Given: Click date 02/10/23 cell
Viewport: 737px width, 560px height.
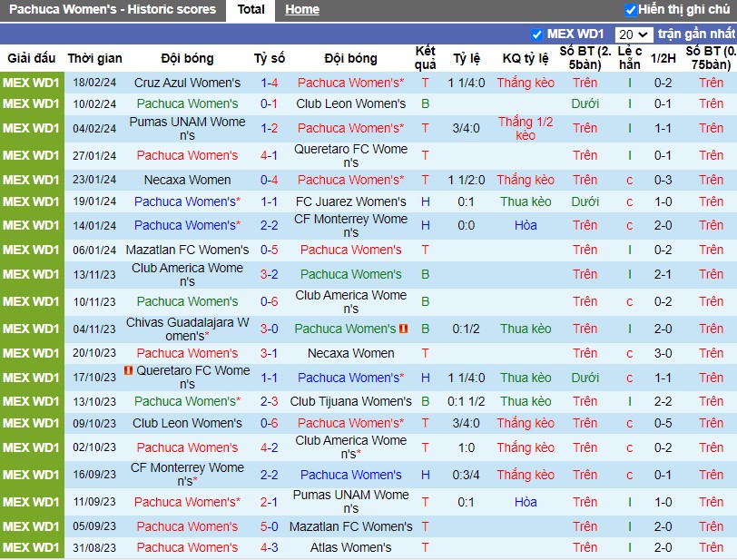Looking at the screenshot, I should 94,447.
